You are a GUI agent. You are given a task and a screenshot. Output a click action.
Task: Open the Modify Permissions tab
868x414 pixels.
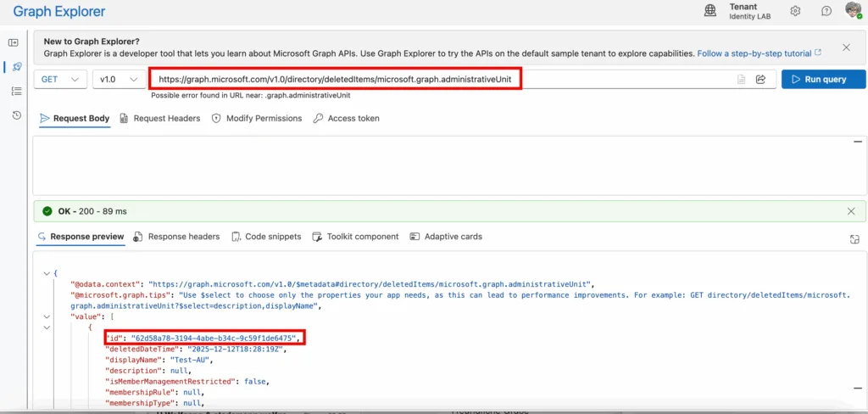257,119
